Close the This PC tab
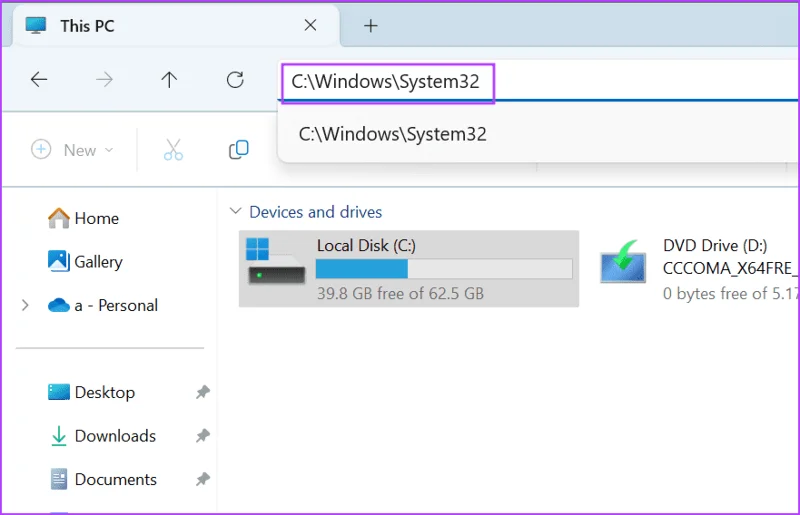800x515 pixels. click(x=310, y=25)
